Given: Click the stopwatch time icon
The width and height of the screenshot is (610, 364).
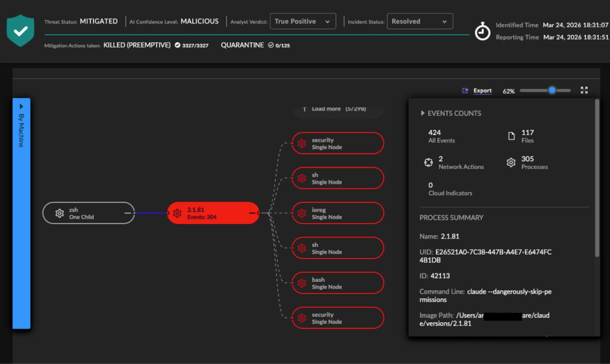Looking at the screenshot, I should [x=482, y=32].
